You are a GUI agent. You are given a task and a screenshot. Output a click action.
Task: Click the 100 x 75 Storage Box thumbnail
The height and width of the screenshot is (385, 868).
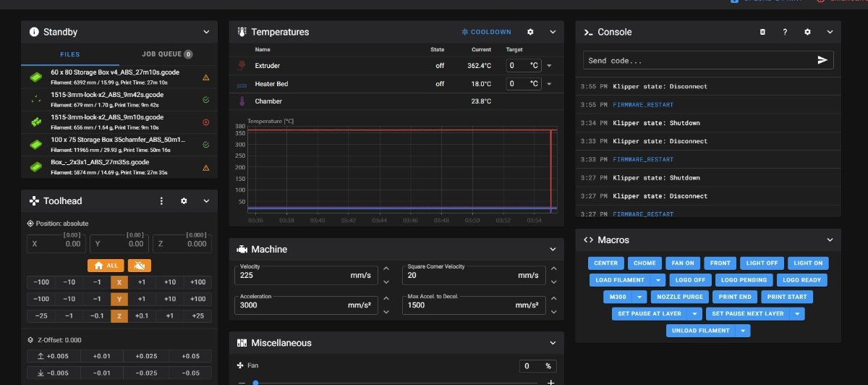(x=36, y=144)
